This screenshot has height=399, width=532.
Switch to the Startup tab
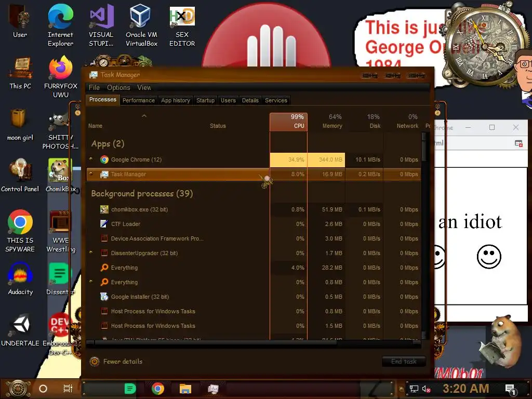[205, 100]
